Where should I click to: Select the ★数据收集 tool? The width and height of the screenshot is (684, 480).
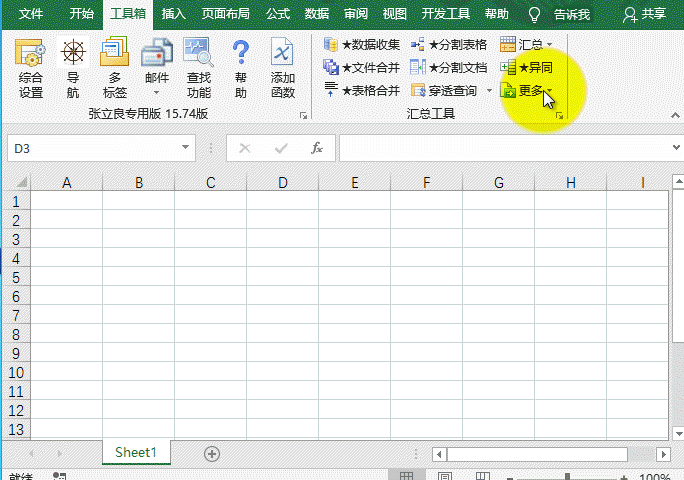tap(362, 44)
